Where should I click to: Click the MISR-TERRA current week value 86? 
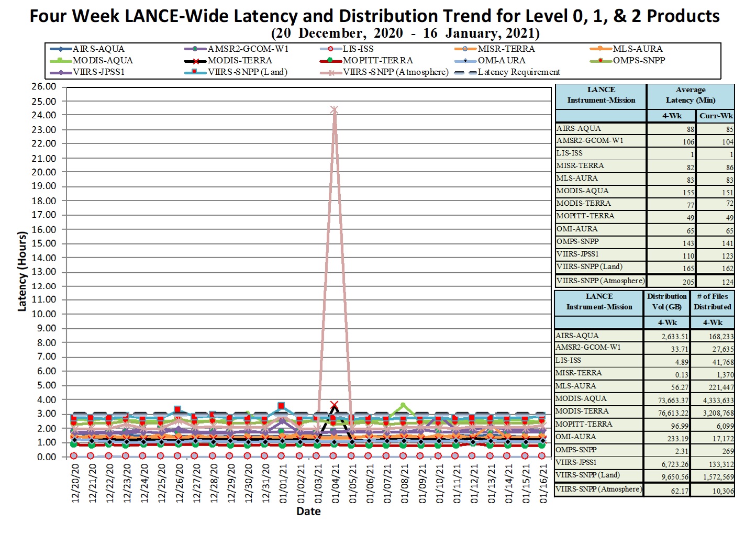pos(729,168)
